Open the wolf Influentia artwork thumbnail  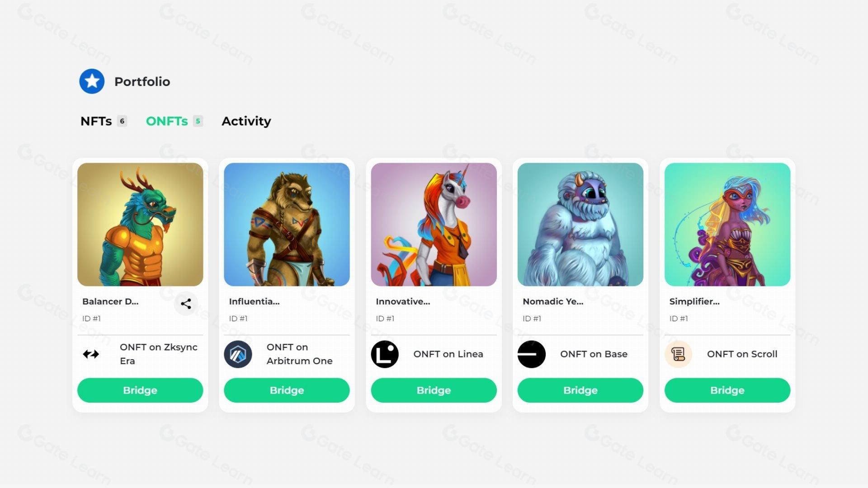pyautogui.click(x=287, y=225)
